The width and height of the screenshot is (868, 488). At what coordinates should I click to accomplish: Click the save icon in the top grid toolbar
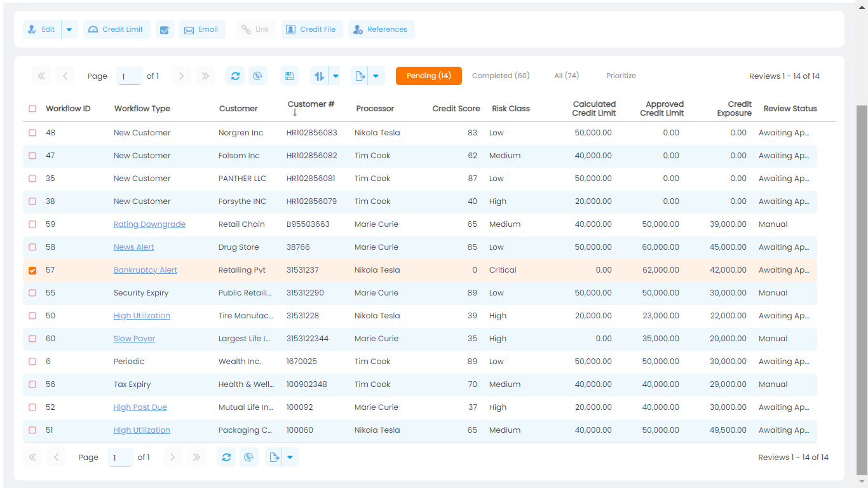290,76
